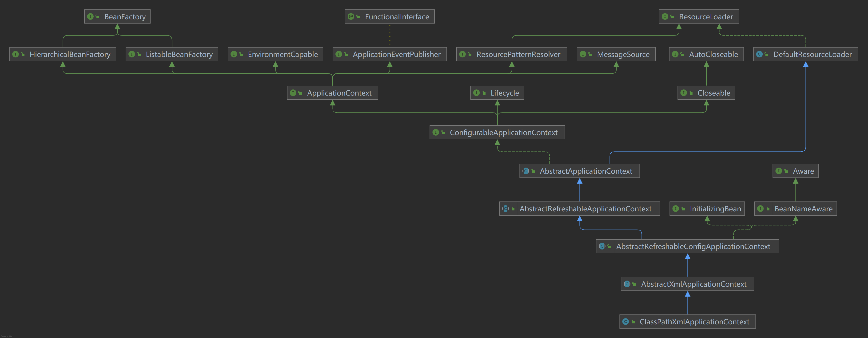Select the ListableBeanFactory label

pyautogui.click(x=179, y=55)
